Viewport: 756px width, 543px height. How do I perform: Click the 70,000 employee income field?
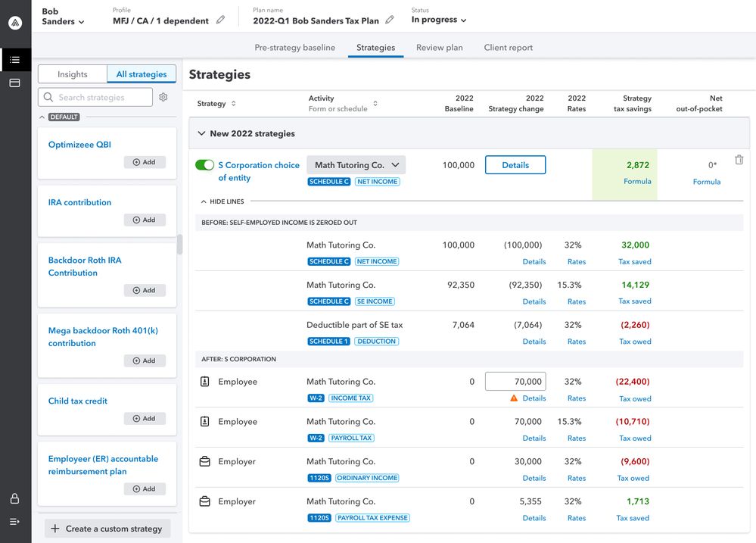(x=515, y=382)
